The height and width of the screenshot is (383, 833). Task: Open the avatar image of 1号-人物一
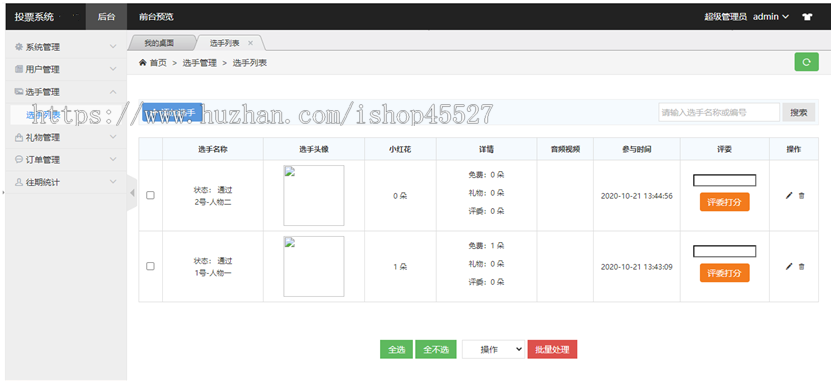pos(313,267)
